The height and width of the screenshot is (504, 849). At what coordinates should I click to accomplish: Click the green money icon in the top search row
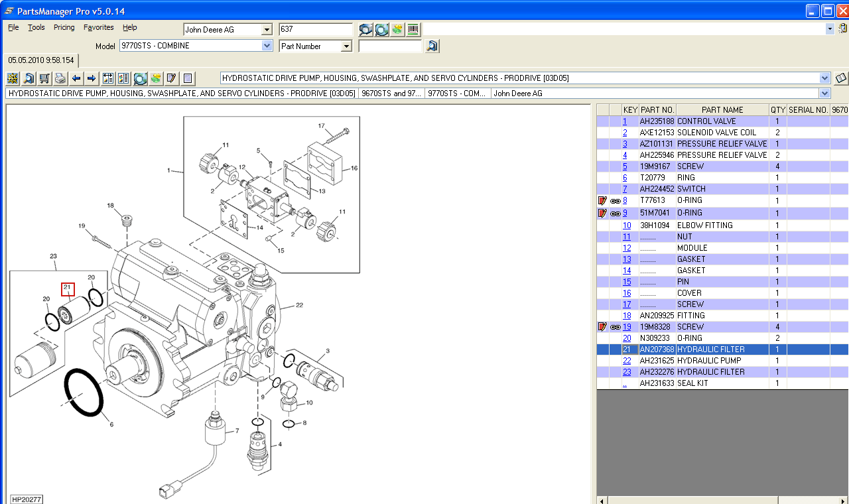[x=397, y=29]
